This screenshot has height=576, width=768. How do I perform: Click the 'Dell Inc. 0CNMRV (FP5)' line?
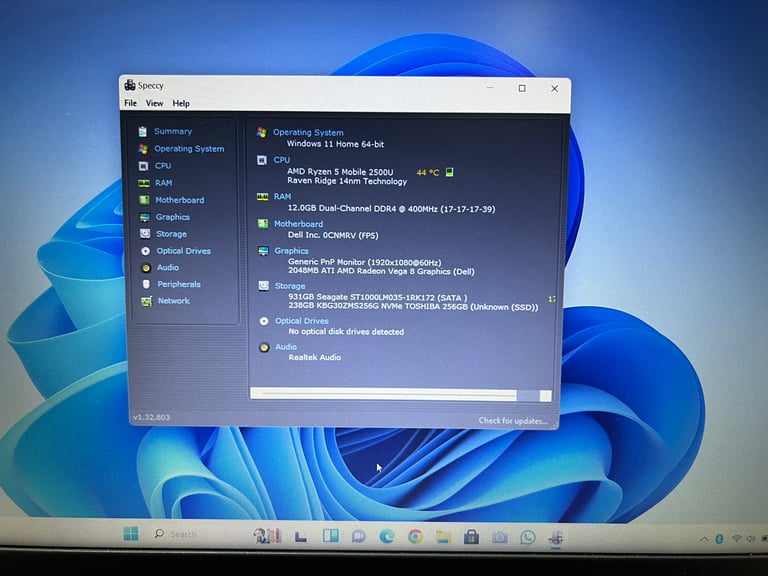[x=333, y=235]
